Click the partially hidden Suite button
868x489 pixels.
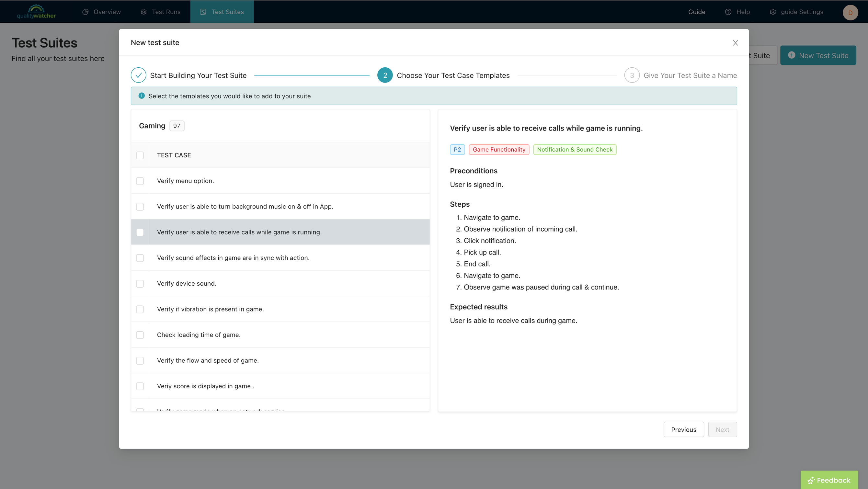coord(763,55)
